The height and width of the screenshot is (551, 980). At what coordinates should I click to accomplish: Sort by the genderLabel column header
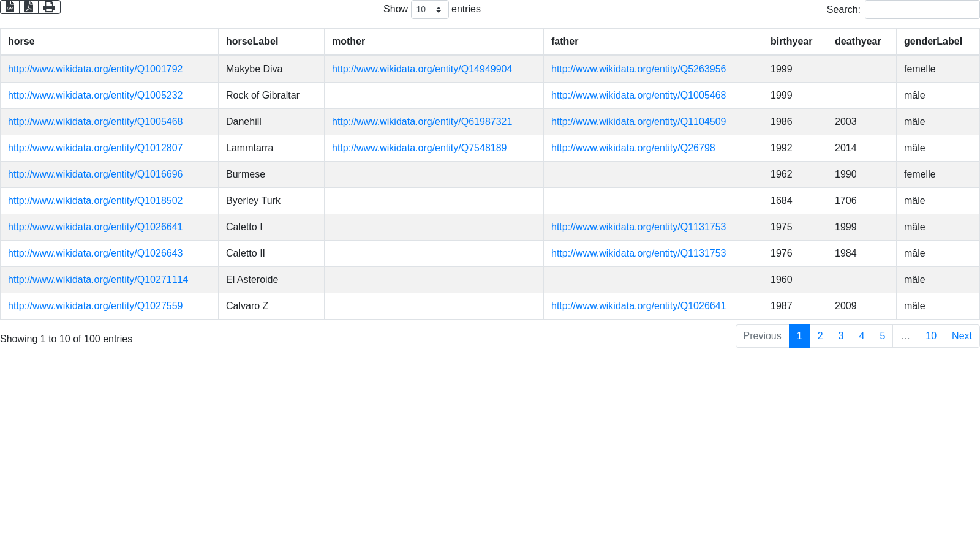[932, 42]
